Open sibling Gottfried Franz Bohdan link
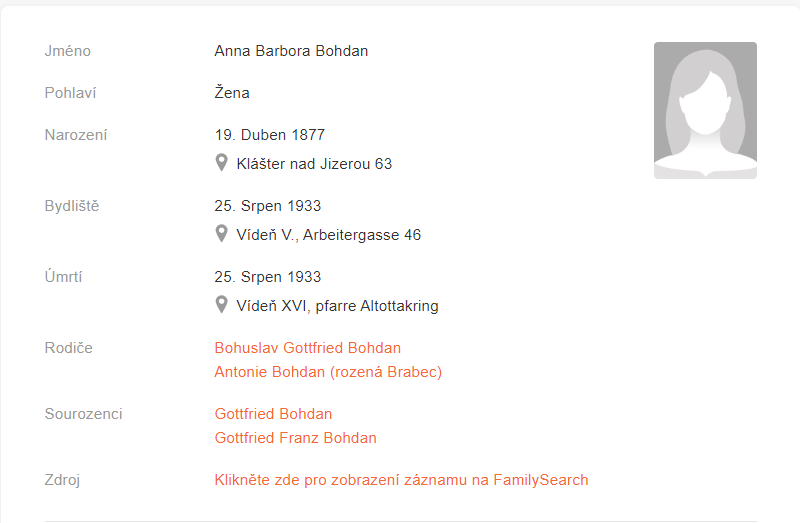This screenshot has width=800, height=523. 295,438
